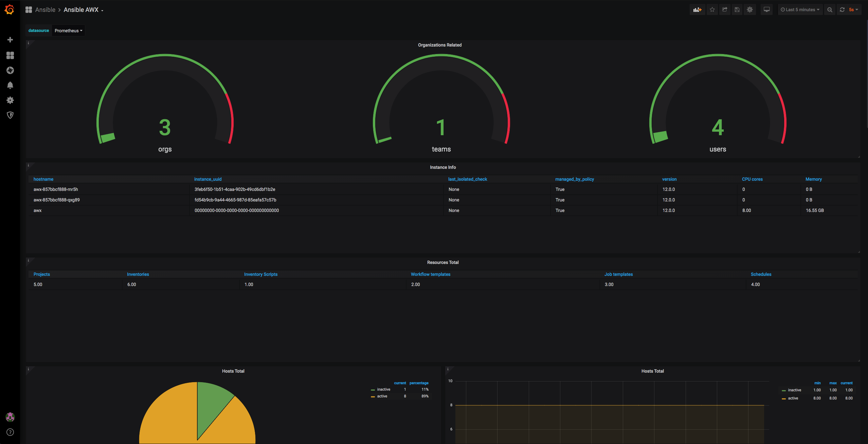This screenshot has height=444, width=868.
Task: Open Server Admin shield icon
Action: [10, 115]
